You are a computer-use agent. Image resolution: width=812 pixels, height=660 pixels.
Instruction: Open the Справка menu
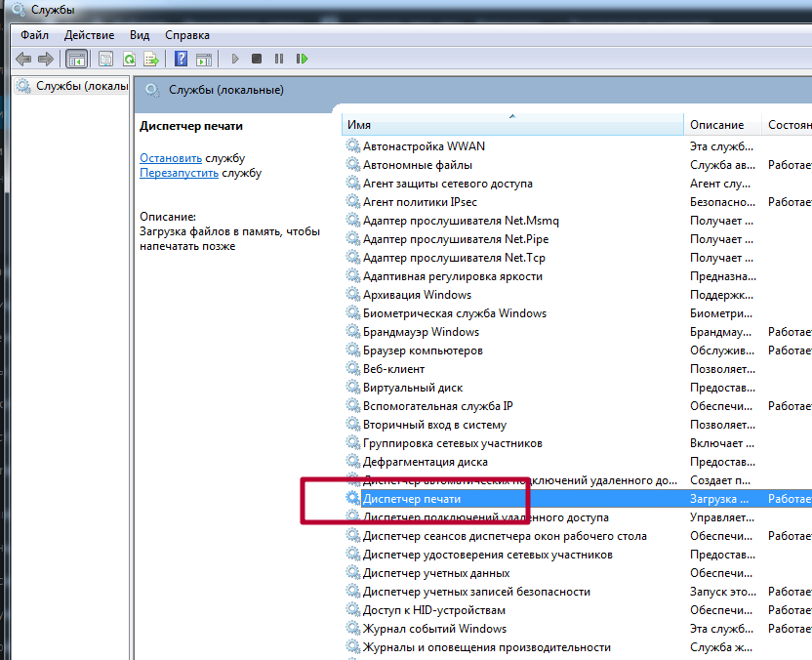pos(187,35)
